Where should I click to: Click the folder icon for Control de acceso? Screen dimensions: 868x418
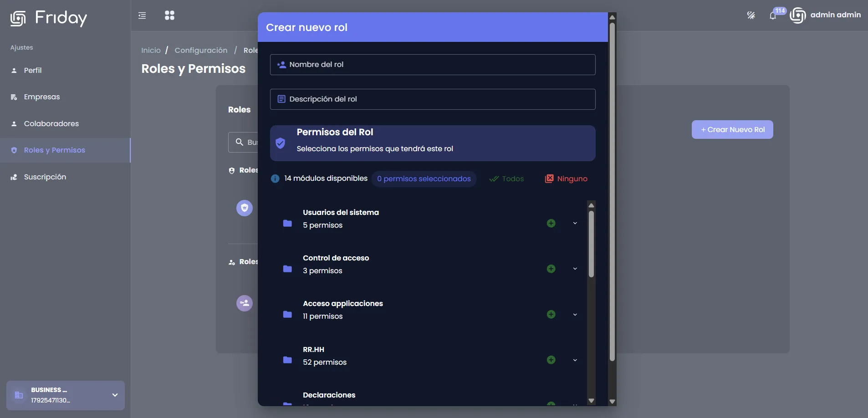tap(287, 269)
